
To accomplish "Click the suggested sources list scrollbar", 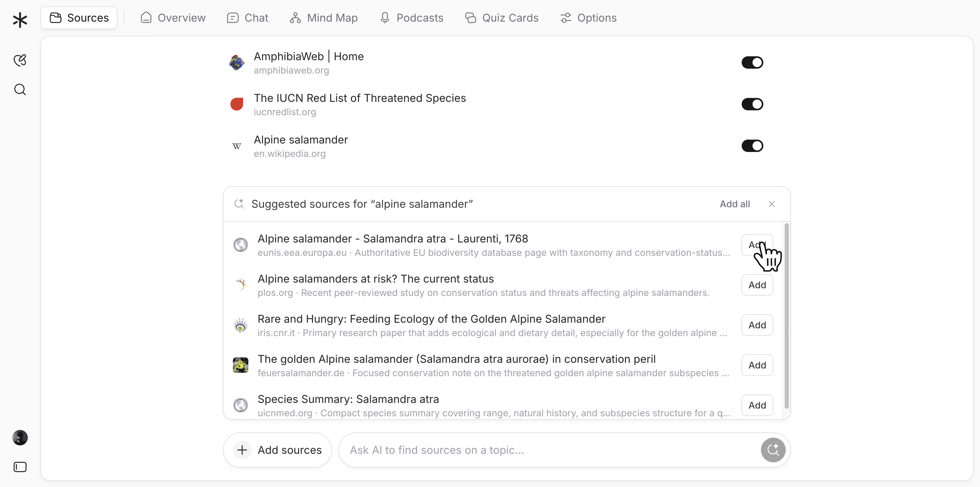I will 786,315.
